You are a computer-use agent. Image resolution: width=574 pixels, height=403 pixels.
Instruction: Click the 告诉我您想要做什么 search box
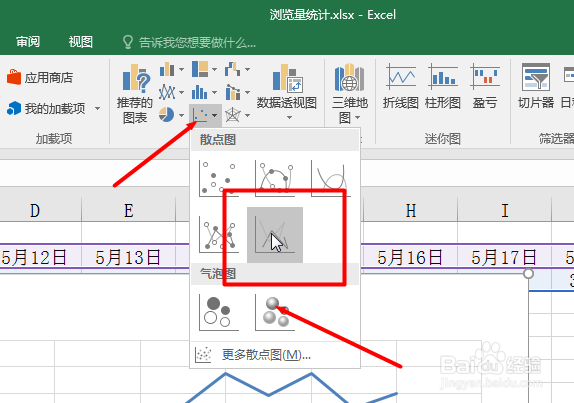[x=190, y=42]
